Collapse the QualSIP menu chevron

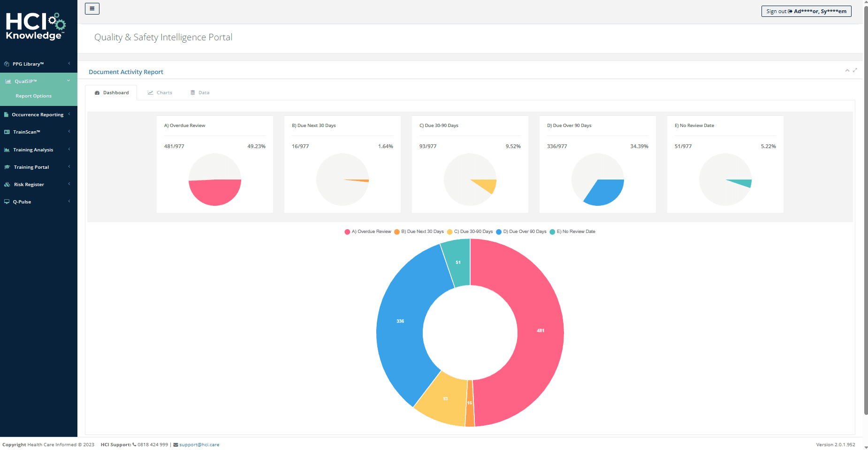69,81
